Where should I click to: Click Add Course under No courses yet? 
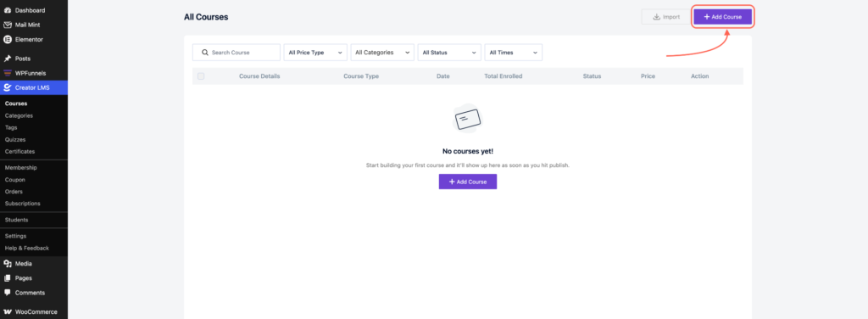pos(468,182)
